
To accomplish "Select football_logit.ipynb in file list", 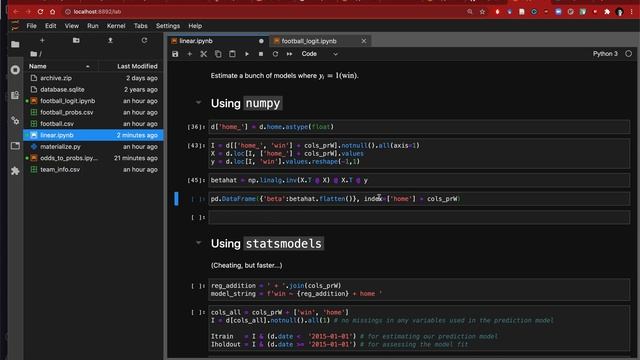I will click(x=93, y=101).
